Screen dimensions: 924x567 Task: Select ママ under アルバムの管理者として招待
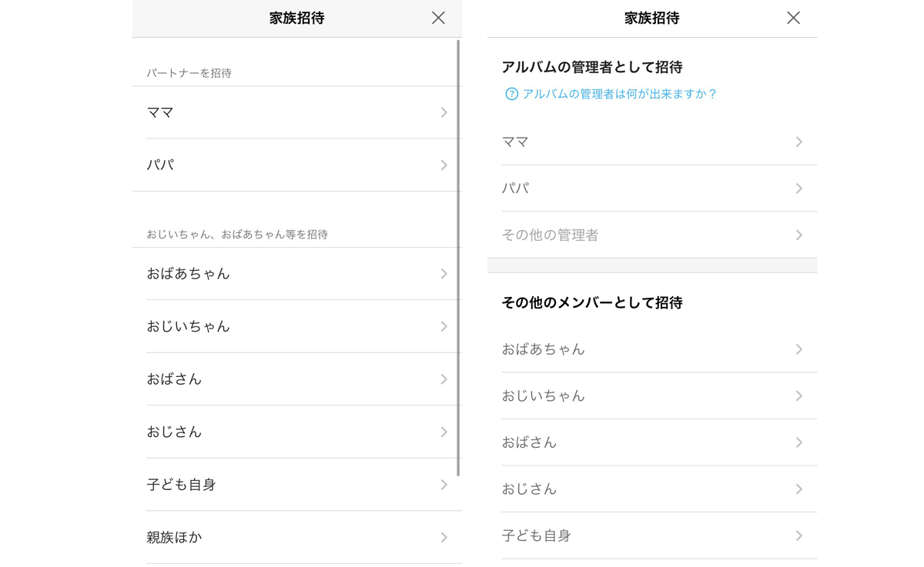click(651, 142)
